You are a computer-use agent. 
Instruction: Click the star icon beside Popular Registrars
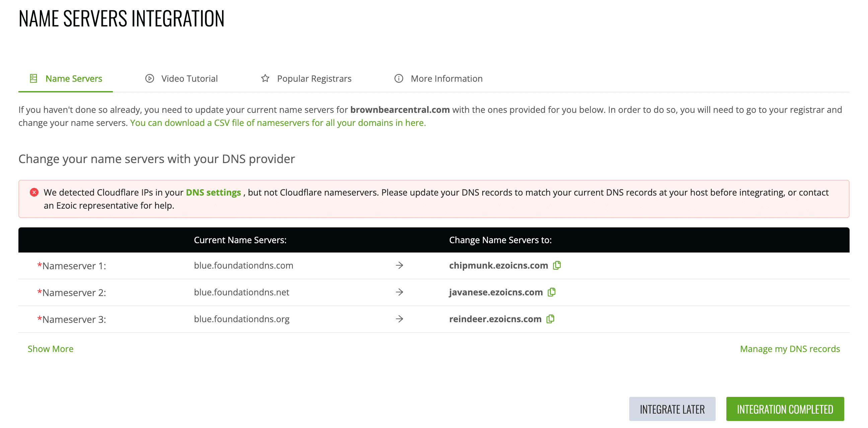[265, 78]
